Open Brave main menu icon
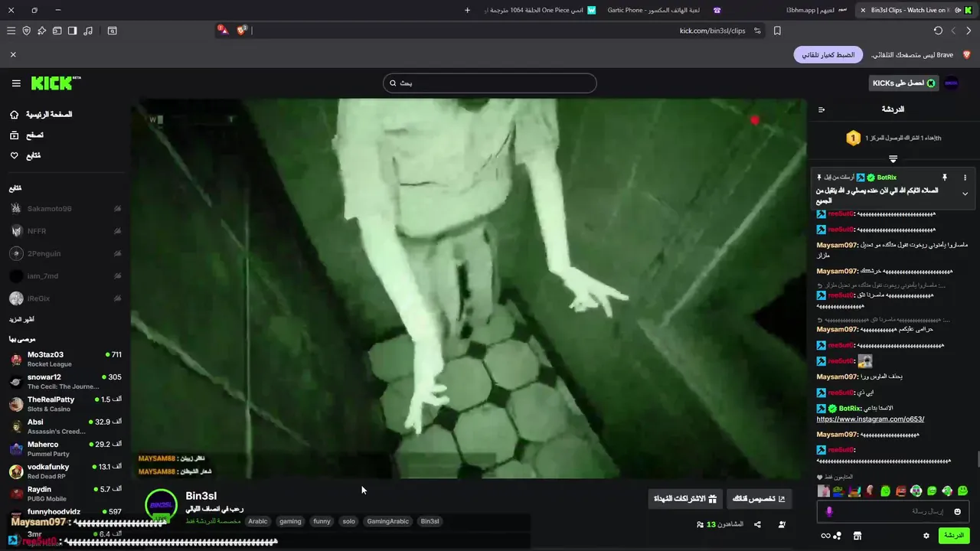 click(11, 31)
